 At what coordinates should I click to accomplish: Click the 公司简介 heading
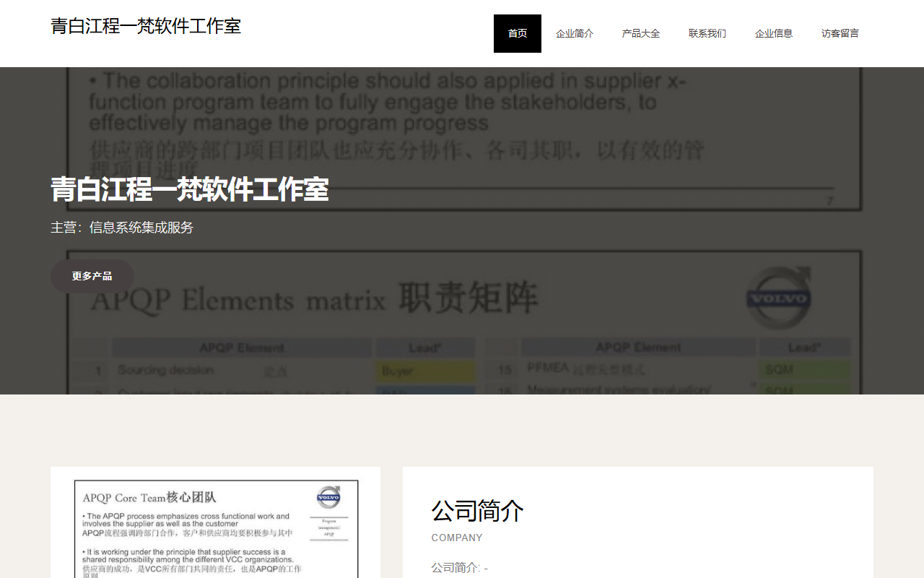(477, 511)
